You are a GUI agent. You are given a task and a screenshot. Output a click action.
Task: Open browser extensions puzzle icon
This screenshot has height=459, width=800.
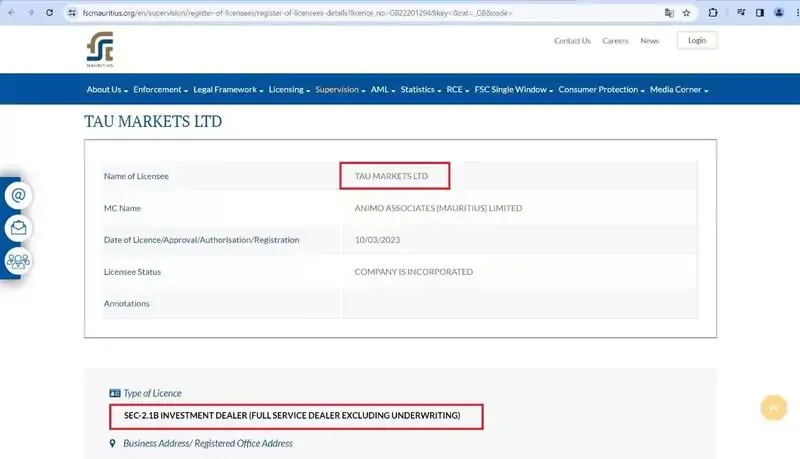click(713, 13)
